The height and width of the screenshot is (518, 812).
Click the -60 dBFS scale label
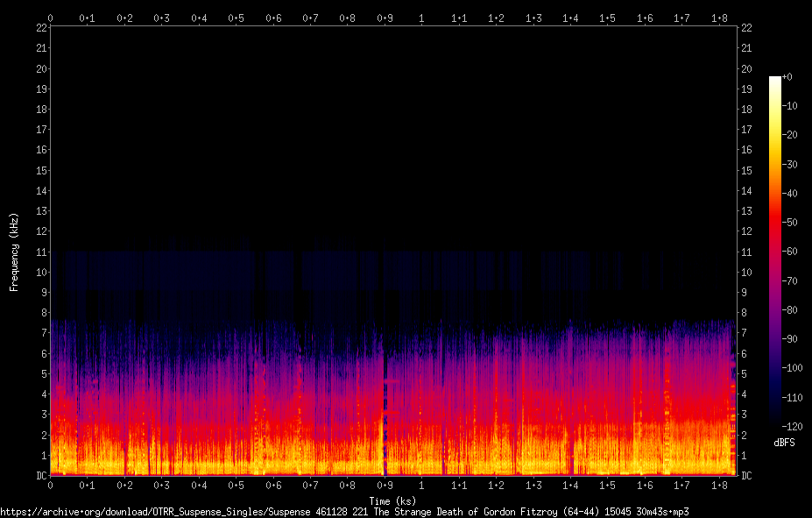point(789,252)
